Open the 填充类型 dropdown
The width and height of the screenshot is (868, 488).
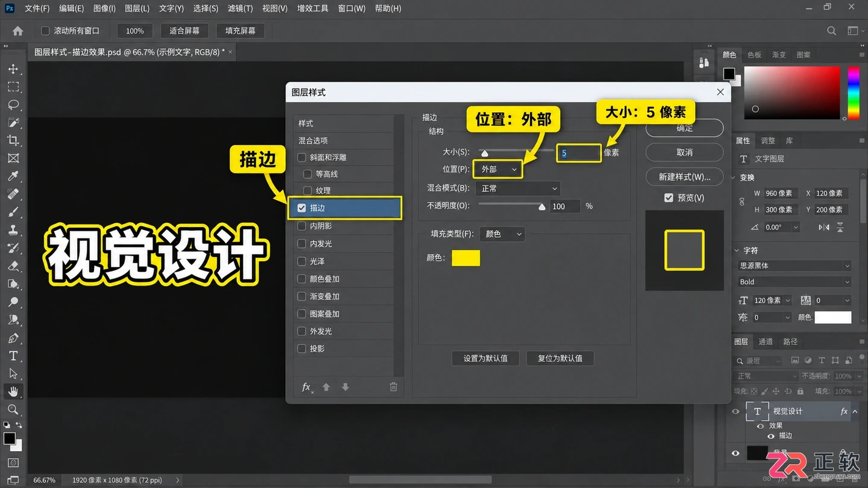[x=502, y=234]
